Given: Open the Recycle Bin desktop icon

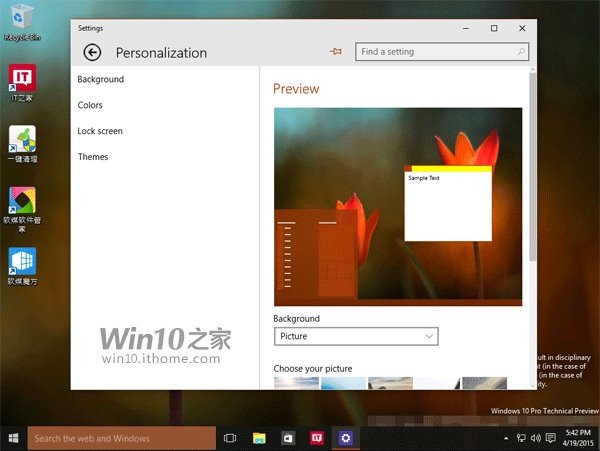Looking at the screenshot, I should pyautogui.click(x=22, y=21).
